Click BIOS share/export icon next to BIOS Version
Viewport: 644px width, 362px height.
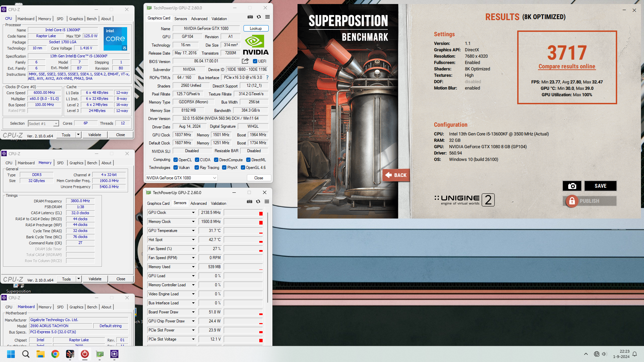[x=245, y=61]
